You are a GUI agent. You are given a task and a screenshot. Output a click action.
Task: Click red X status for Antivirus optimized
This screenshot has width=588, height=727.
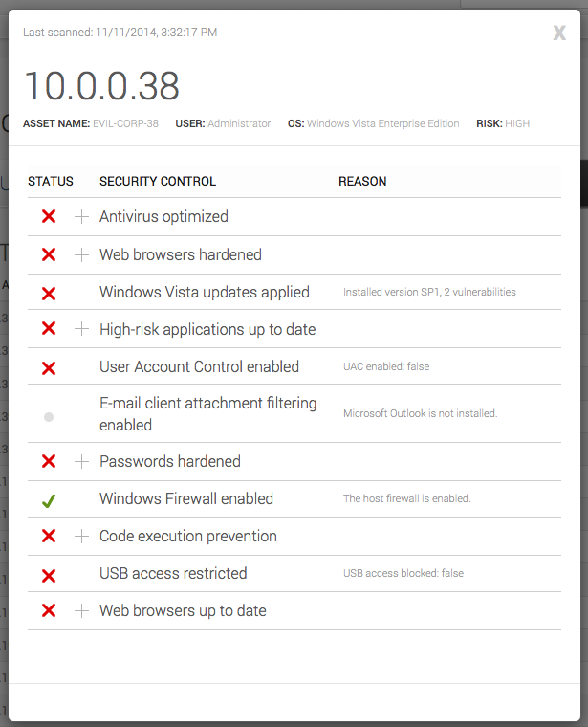[49, 217]
